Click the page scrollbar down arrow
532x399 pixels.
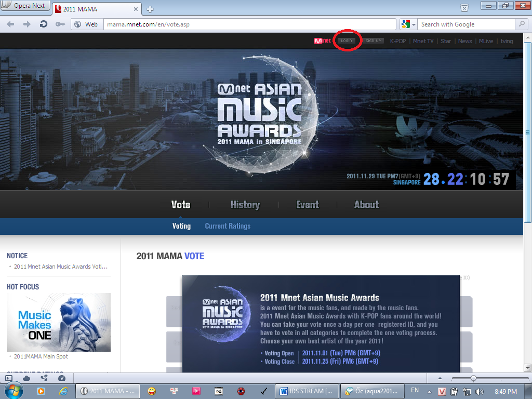(x=527, y=368)
